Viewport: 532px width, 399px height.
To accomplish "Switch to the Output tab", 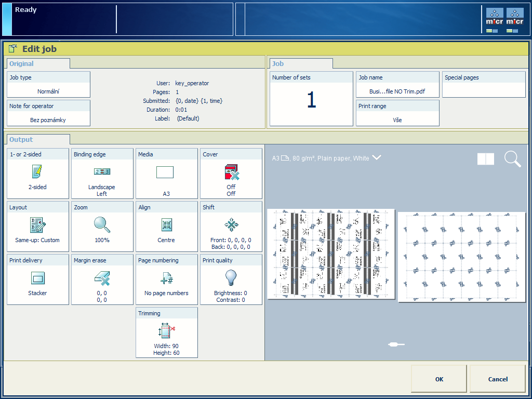I will click(21, 139).
